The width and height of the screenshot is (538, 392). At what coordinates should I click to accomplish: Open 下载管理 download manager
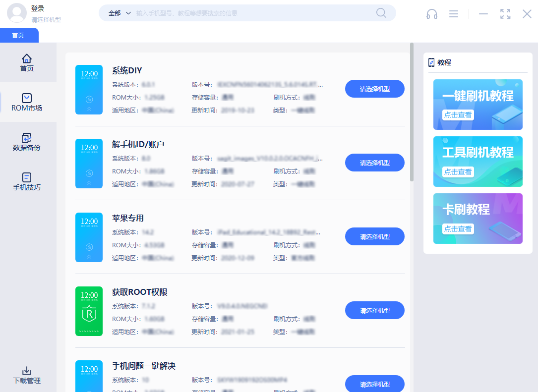pos(27,375)
